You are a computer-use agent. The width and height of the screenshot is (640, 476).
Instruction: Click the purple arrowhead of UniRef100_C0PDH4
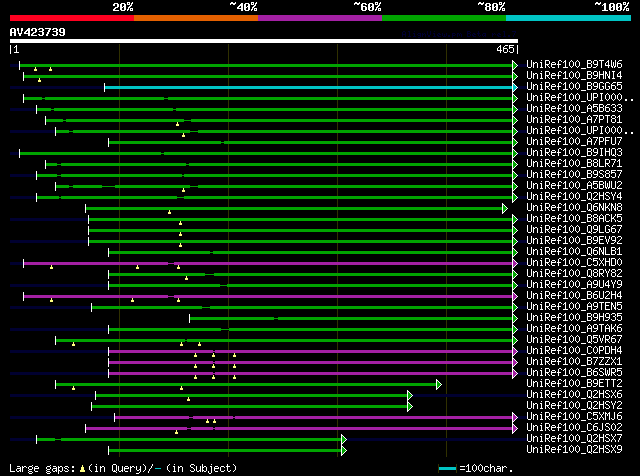pos(515,351)
